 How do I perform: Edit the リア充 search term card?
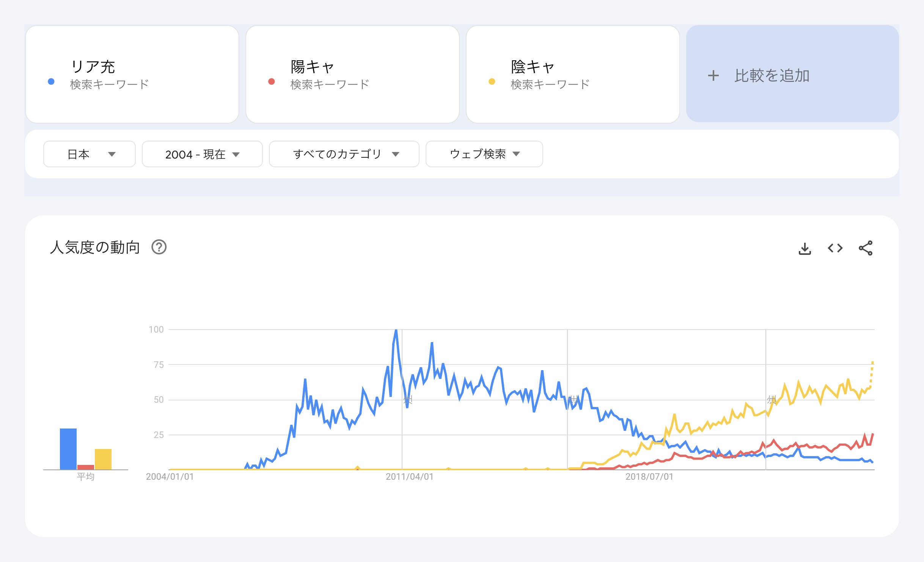click(132, 74)
